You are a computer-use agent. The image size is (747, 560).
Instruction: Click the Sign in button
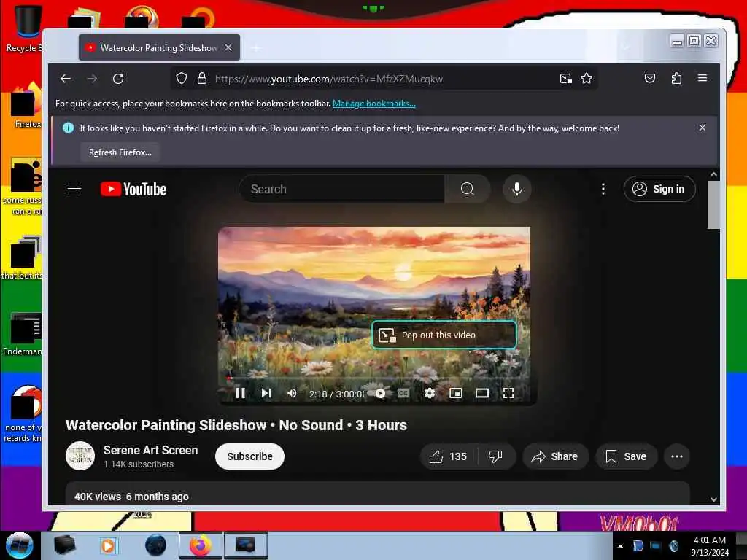click(x=659, y=189)
